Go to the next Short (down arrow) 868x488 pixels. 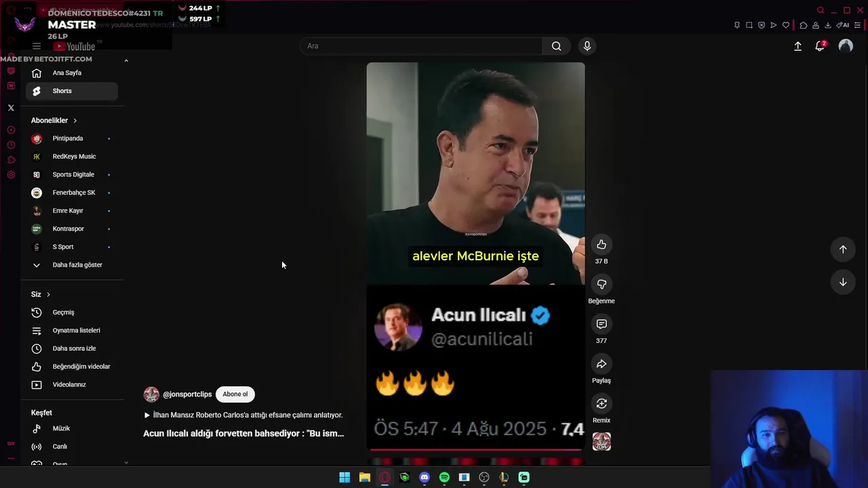[843, 282]
